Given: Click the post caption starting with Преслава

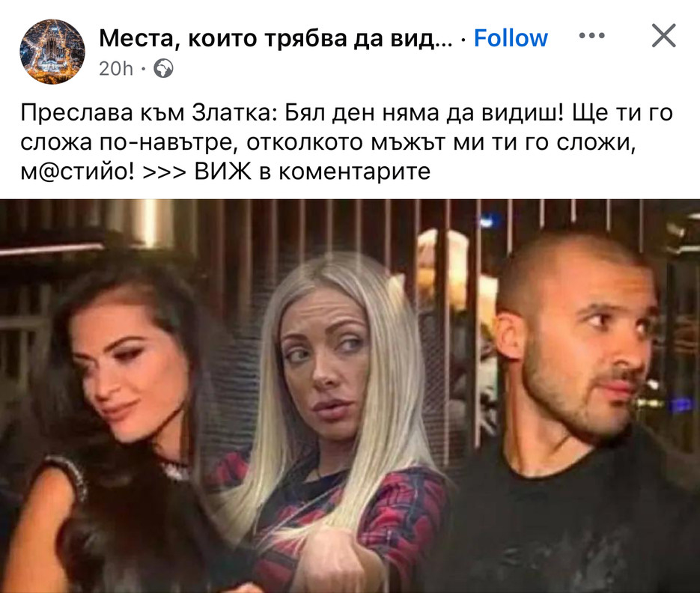Looking at the screenshot, I should pos(347,142).
